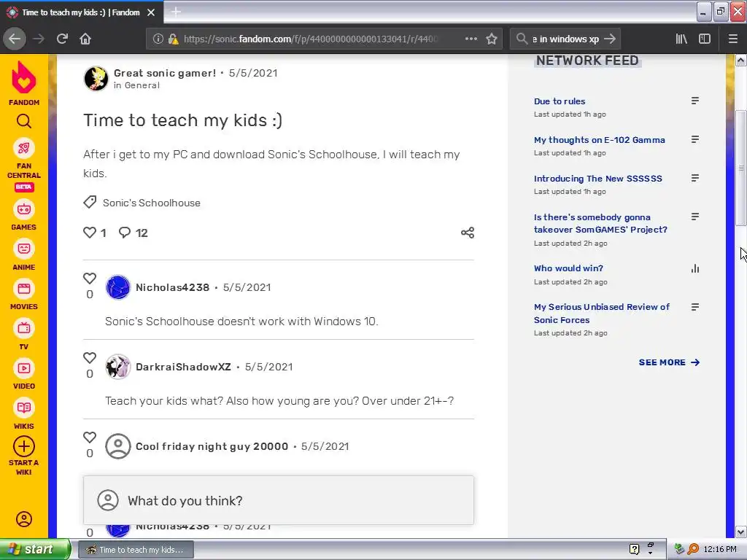
Task: Open the Video play icon
Action: click(x=24, y=368)
